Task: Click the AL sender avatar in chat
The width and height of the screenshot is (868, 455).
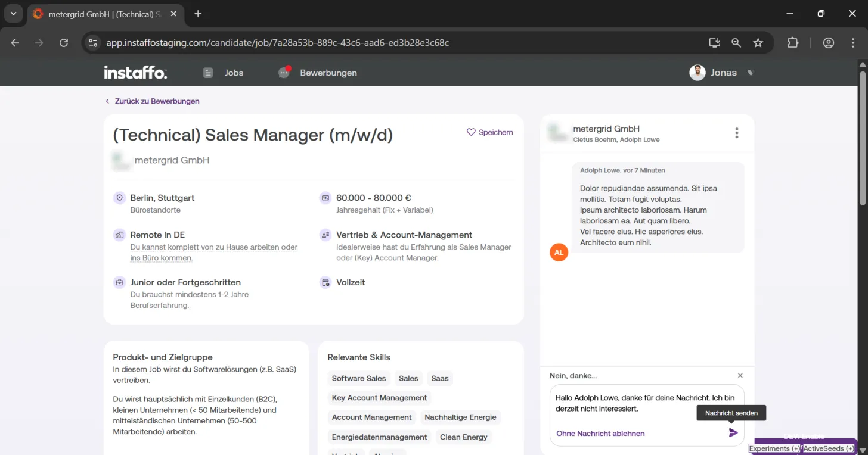Action: (x=559, y=252)
